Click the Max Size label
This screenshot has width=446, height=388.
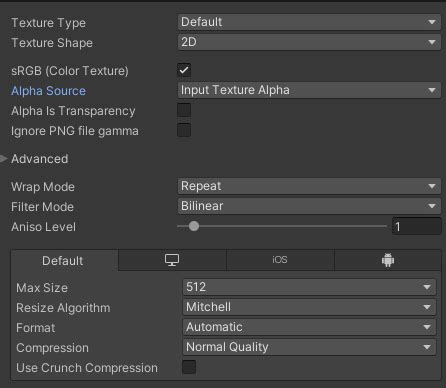(42, 288)
